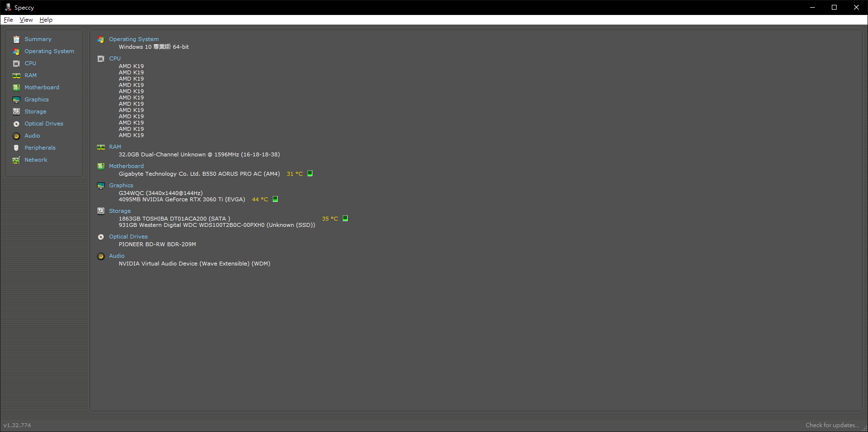
Task: Click the Graphics monitor icon in sidebar
Action: [16, 100]
